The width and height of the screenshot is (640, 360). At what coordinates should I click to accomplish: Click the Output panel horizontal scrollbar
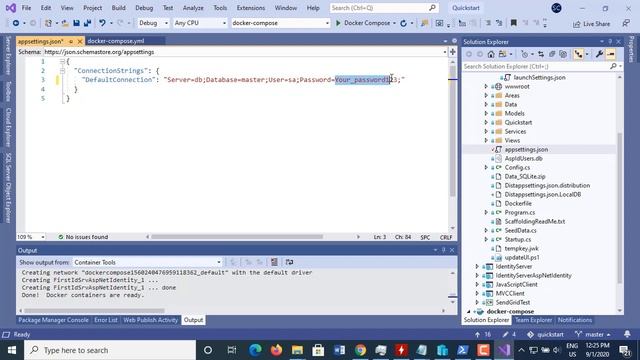click(x=94, y=311)
